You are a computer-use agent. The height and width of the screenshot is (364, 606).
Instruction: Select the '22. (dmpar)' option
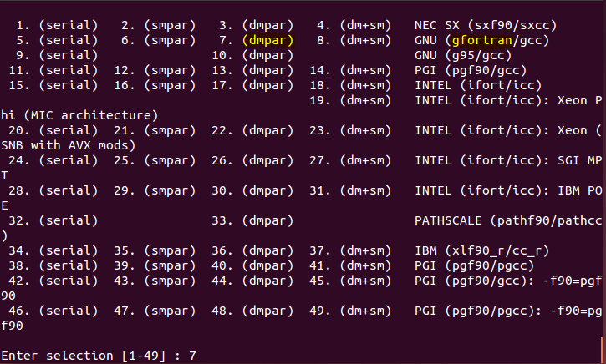(252, 130)
